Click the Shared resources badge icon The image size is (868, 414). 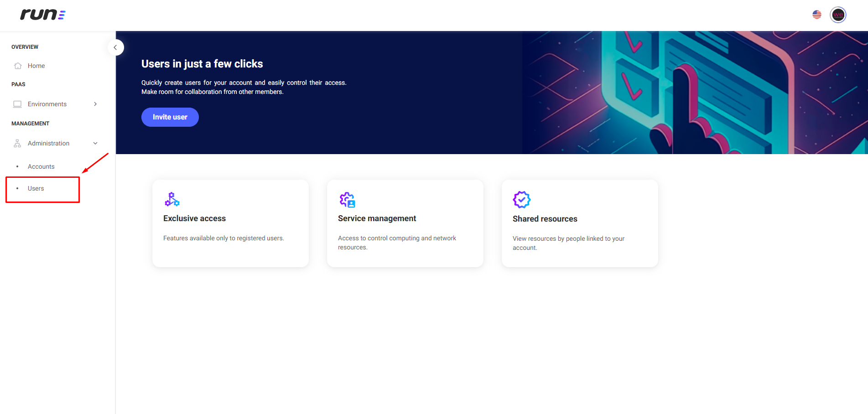521,200
